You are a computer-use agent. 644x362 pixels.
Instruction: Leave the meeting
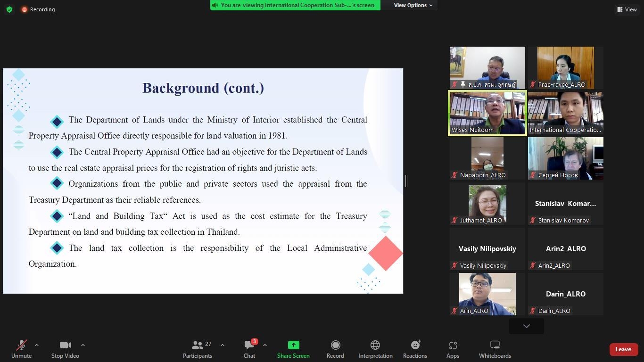(623, 349)
